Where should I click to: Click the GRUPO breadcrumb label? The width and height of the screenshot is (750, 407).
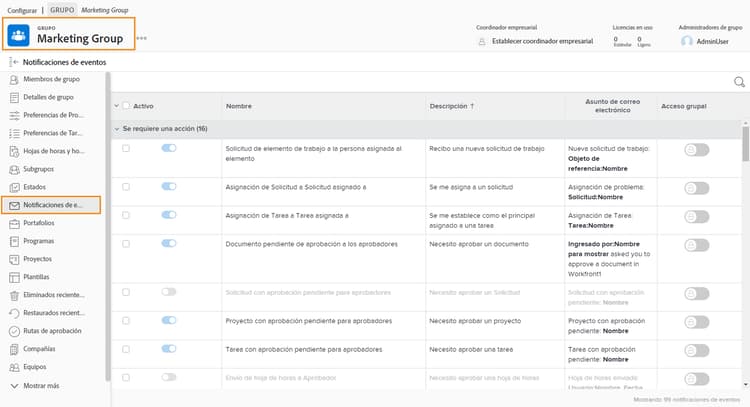point(62,10)
